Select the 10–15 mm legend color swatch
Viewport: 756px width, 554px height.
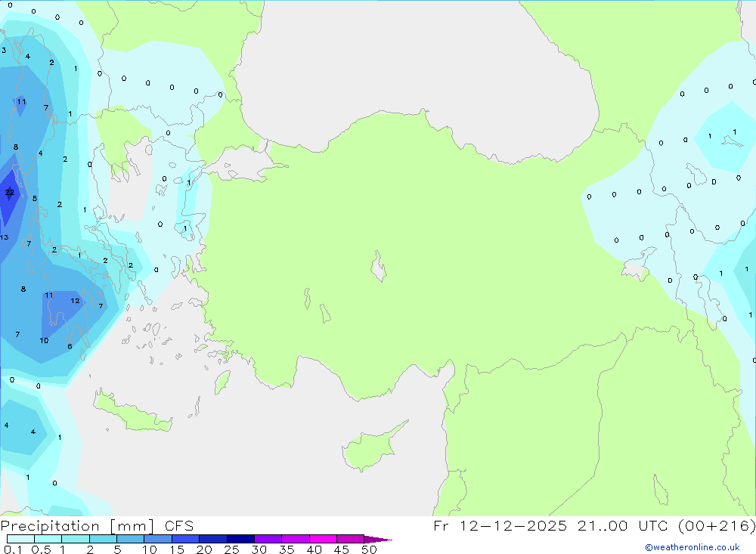point(158,539)
